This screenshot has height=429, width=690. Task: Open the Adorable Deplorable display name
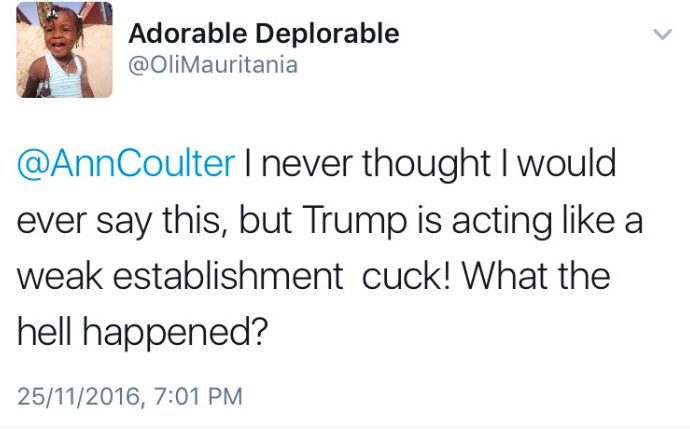[264, 33]
